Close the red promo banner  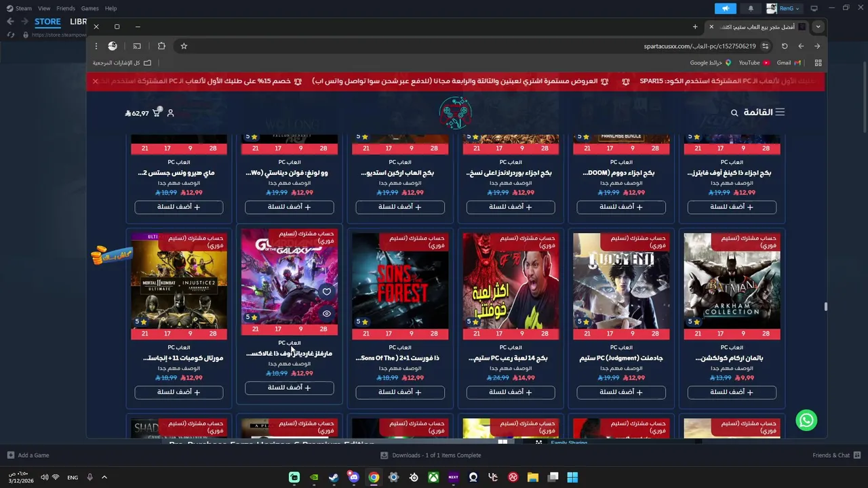(x=95, y=81)
